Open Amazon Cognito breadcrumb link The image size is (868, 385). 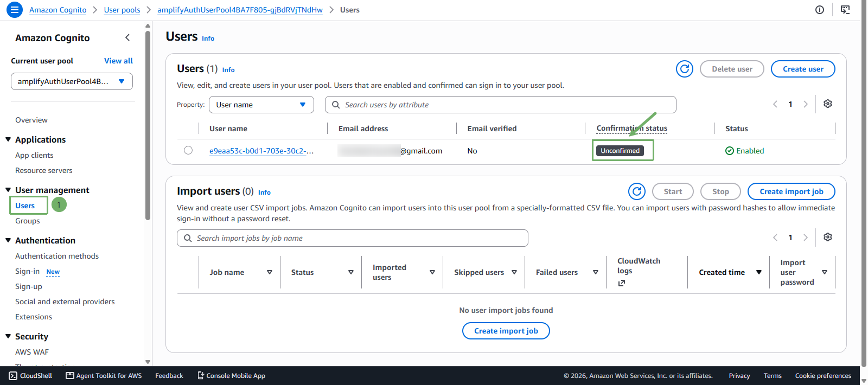coord(58,10)
